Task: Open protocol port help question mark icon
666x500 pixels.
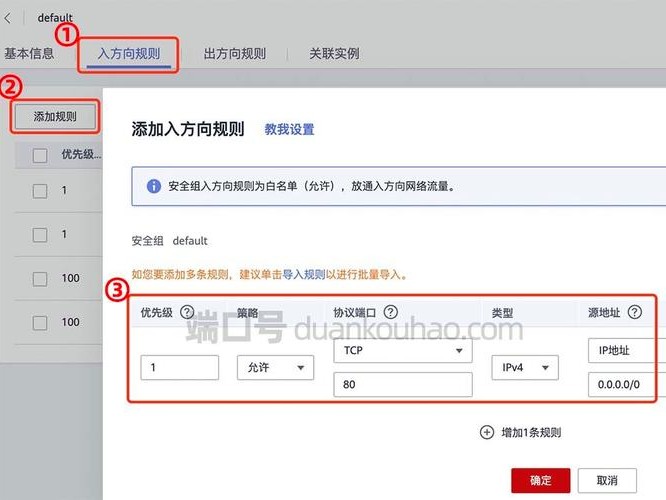Action: pyautogui.click(x=390, y=312)
